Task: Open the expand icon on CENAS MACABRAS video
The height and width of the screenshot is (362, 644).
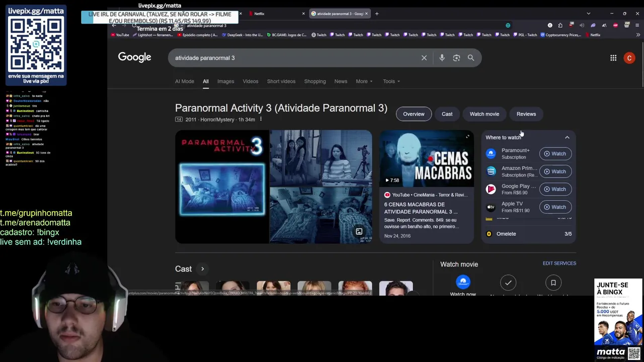Action: pos(467,137)
